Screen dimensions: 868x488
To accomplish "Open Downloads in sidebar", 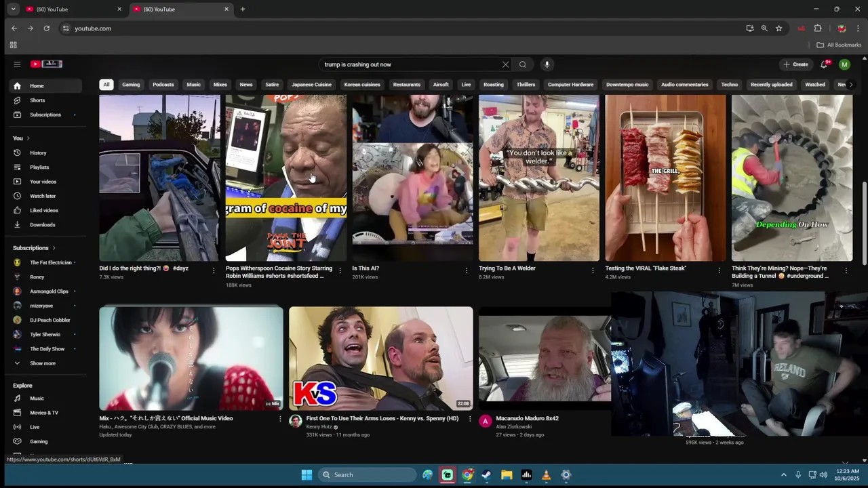I will (45, 224).
